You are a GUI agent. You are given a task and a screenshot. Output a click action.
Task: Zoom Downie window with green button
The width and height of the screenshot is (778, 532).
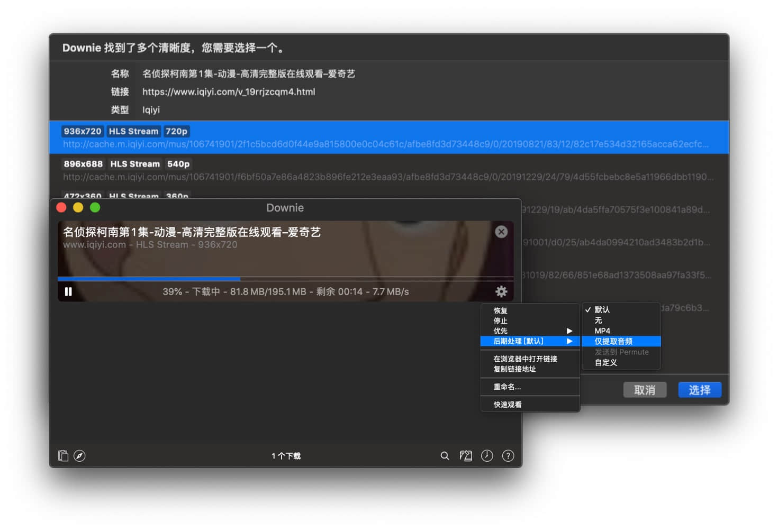(95, 208)
